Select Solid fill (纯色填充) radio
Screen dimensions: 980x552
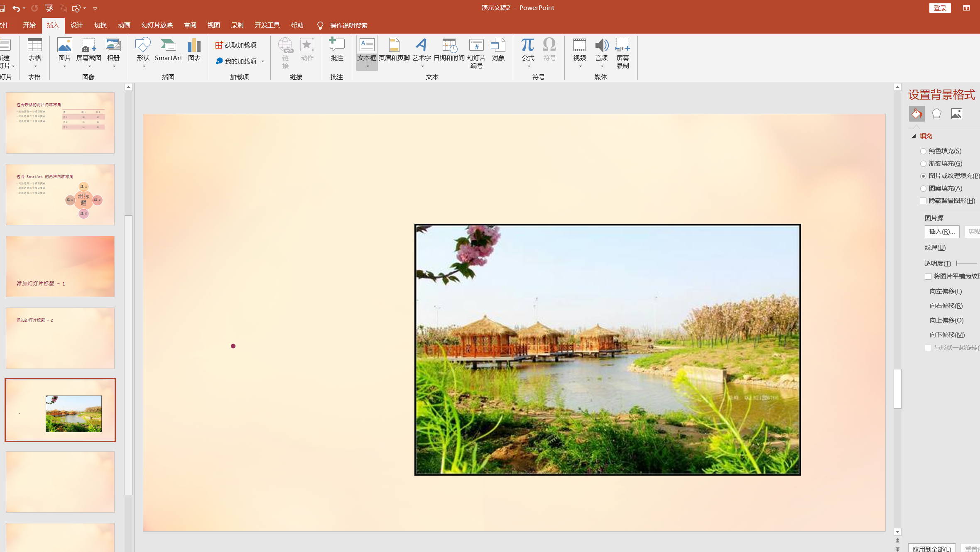pos(923,151)
